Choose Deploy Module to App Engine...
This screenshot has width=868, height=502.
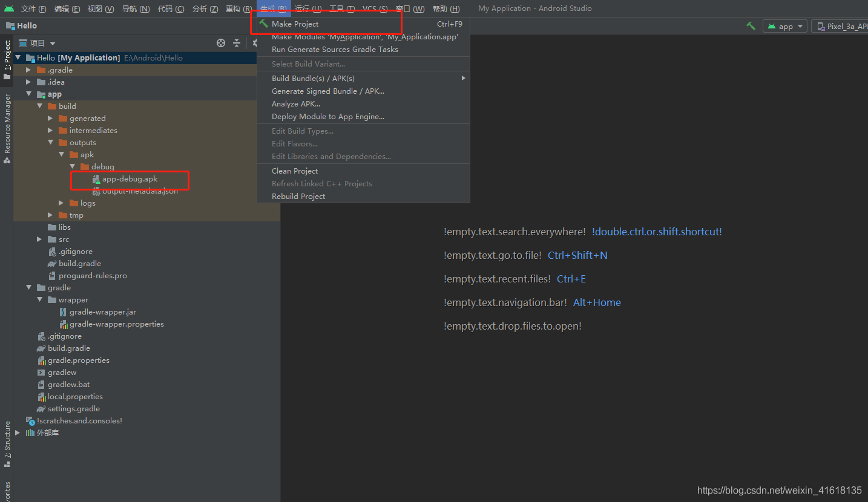point(363,117)
